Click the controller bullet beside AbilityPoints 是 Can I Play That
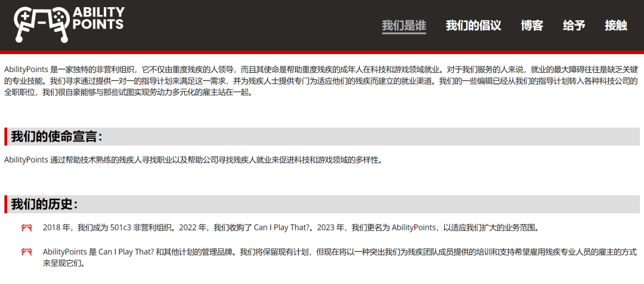Screen dimensions: 644x284 tap(26, 252)
